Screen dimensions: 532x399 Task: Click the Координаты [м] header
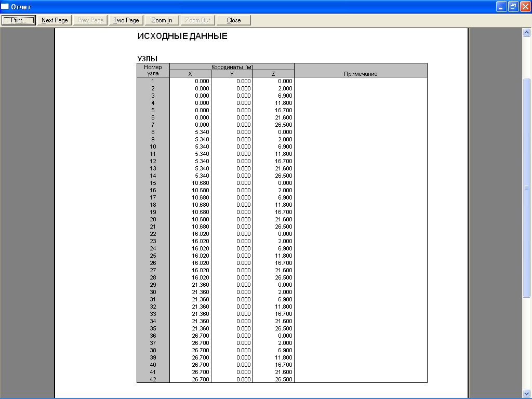click(232, 67)
